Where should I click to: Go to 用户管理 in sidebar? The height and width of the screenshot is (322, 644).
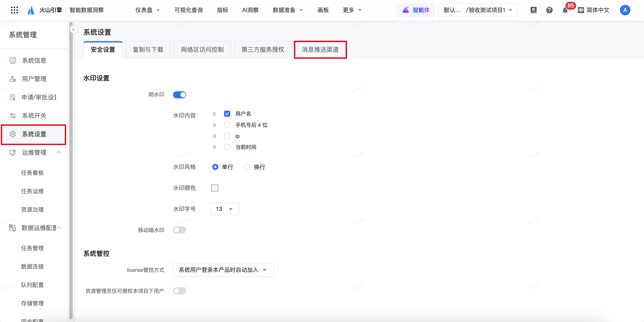click(34, 79)
